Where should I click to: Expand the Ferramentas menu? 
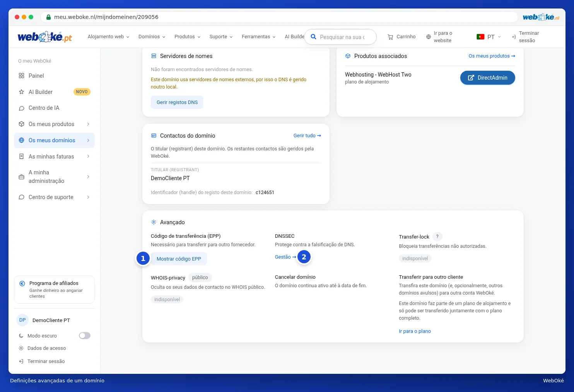[259, 37]
